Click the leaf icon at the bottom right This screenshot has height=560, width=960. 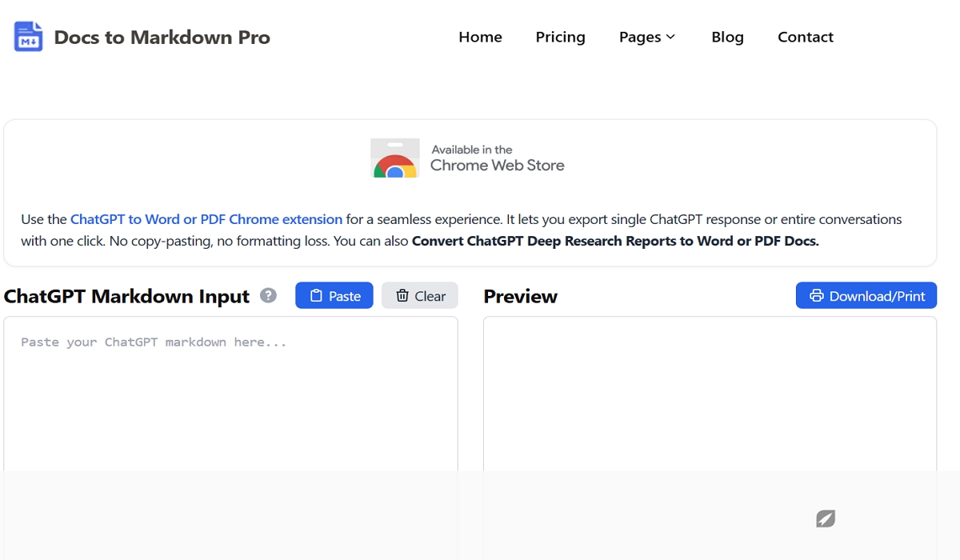826,518
